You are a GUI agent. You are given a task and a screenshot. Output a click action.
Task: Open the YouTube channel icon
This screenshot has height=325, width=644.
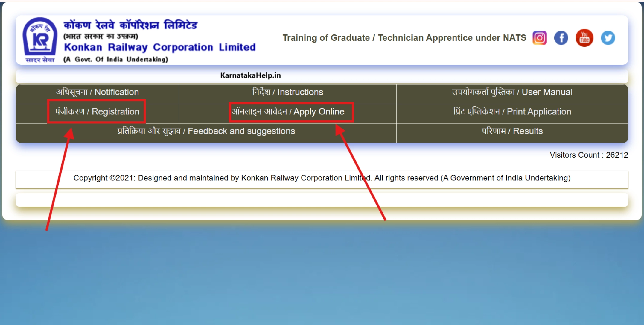click(584, 38)
